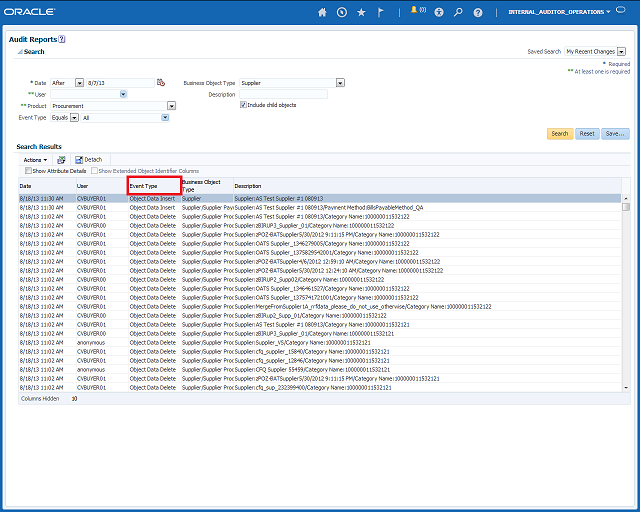
Task: Open Audit Reports help icon
Action: pos(62,39)
